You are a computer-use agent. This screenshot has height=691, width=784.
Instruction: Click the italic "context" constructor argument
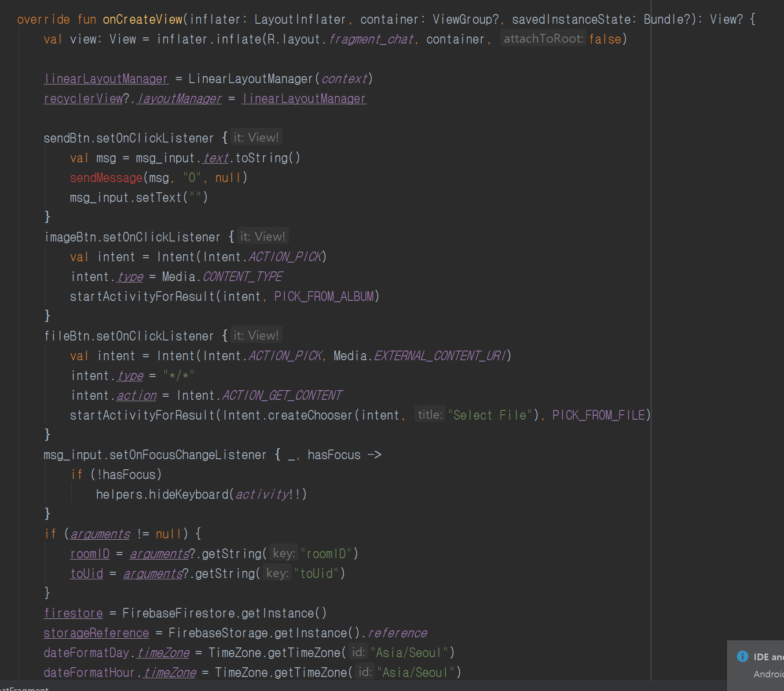[344, 79]
